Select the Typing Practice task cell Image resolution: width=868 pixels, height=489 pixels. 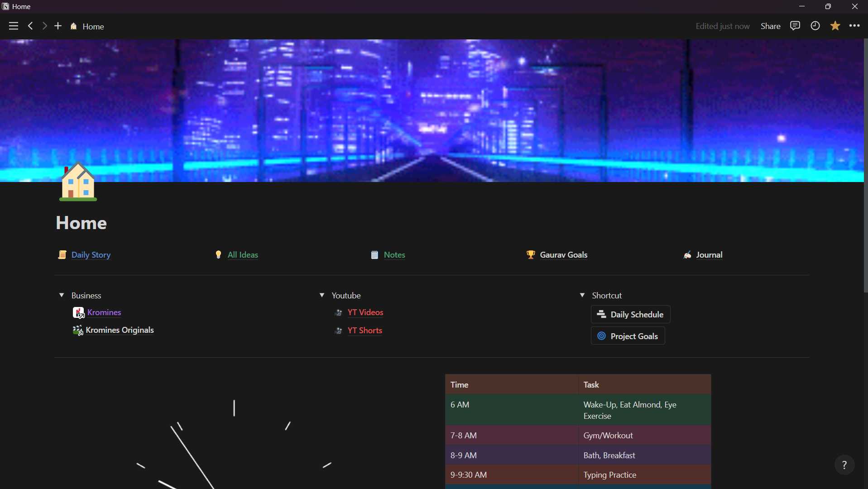click(x=644, y=475)
